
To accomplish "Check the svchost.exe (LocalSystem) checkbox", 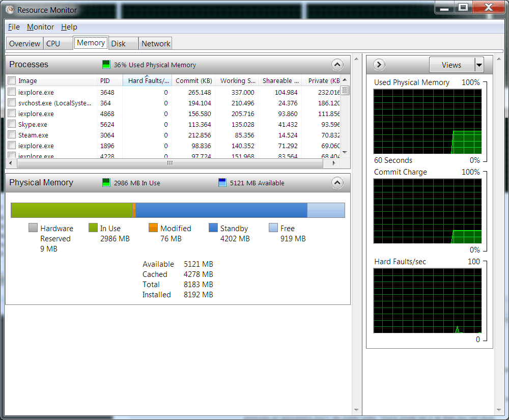I will tap(12, 102).
